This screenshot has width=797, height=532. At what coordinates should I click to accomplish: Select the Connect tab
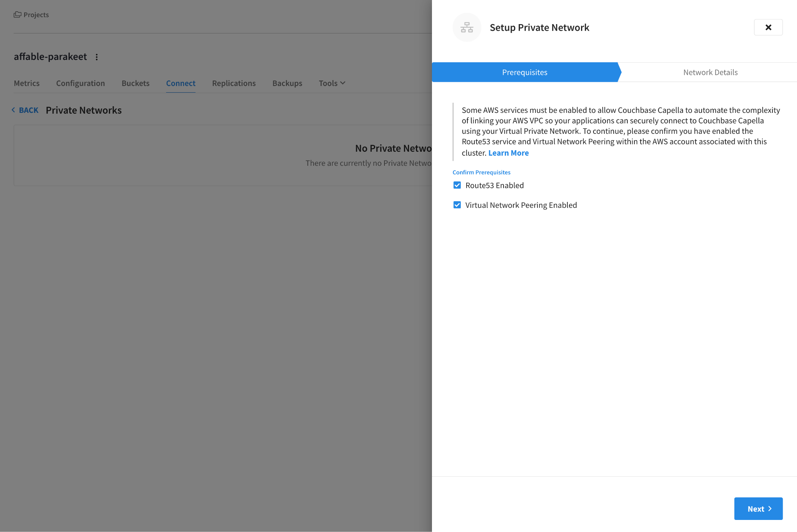tap(181, 83)
